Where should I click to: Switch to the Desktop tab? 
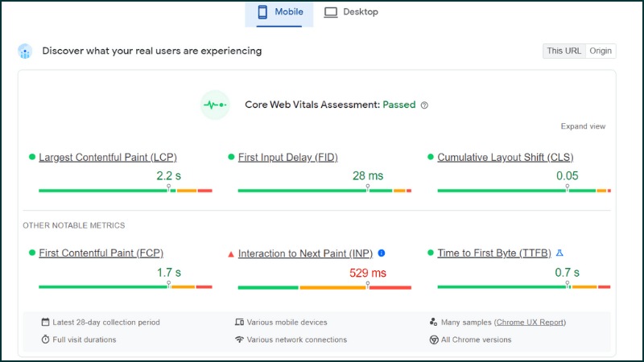351,12
